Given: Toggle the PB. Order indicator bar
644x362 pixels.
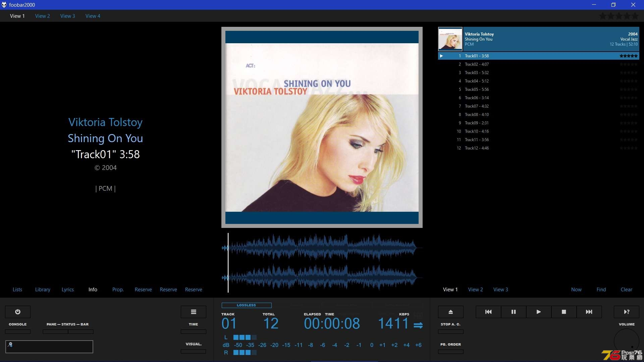Looking at the screenshot, I should [451, 352].
